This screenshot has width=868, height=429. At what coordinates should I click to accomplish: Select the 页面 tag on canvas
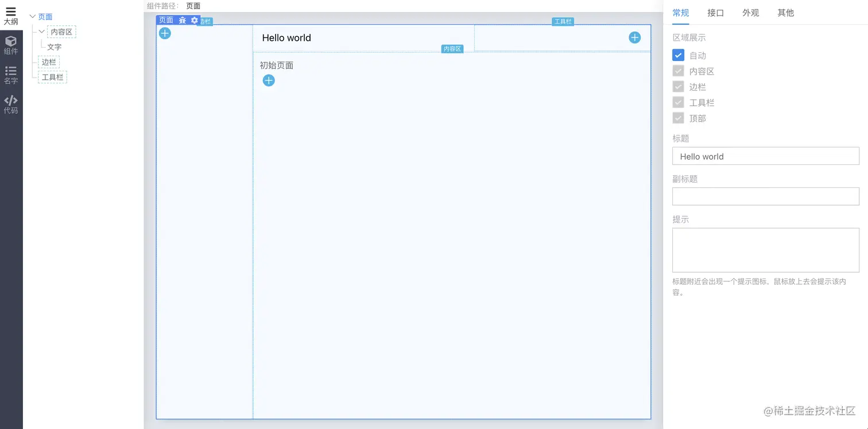click(166, 20)
